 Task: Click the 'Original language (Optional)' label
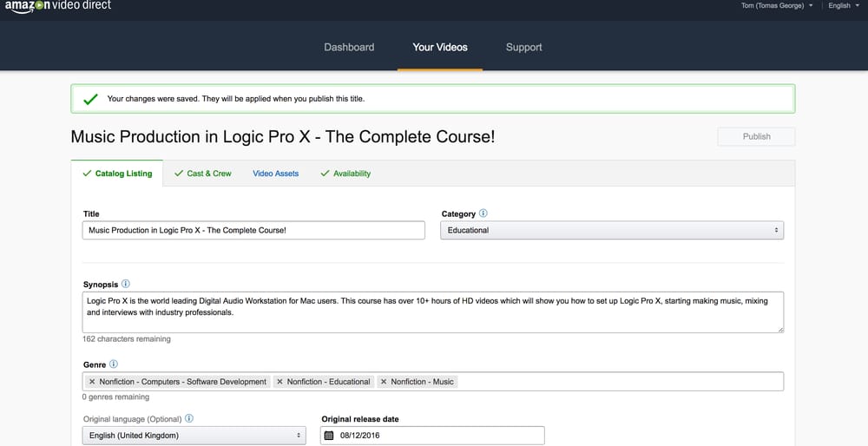coord(132,419)
